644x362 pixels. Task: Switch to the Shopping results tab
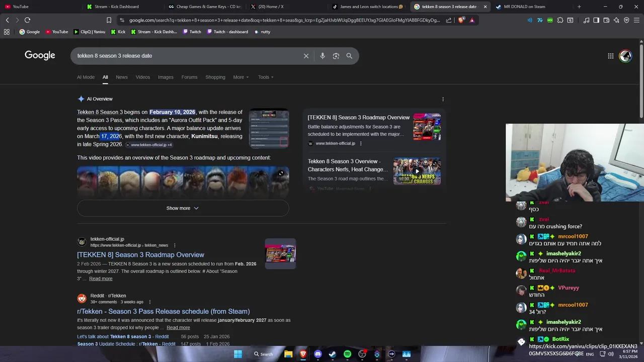tap(215, 77)
